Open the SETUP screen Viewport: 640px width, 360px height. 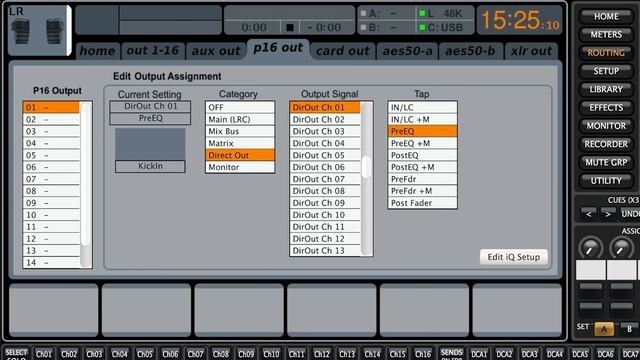tap(606, 71)
